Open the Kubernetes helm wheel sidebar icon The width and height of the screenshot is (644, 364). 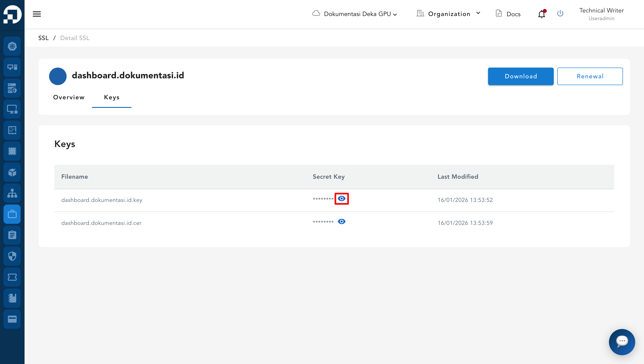pos(12,46)
